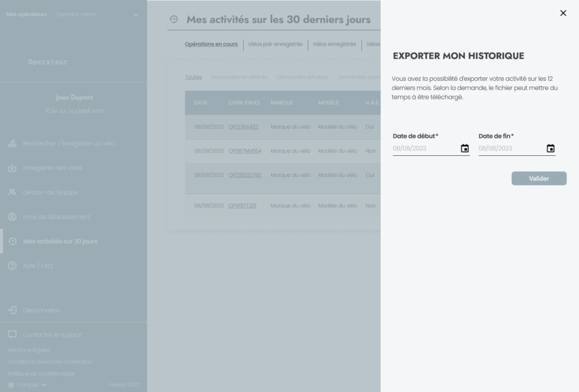This screenshot has width=579, height=392.
Task: Open bike code OP987NN654
Action: [245, 151]
